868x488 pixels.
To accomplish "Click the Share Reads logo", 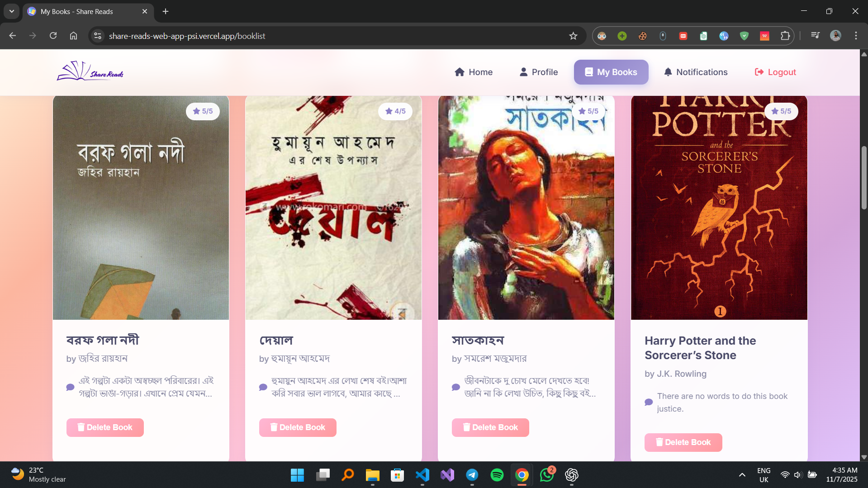I will 90,71.
